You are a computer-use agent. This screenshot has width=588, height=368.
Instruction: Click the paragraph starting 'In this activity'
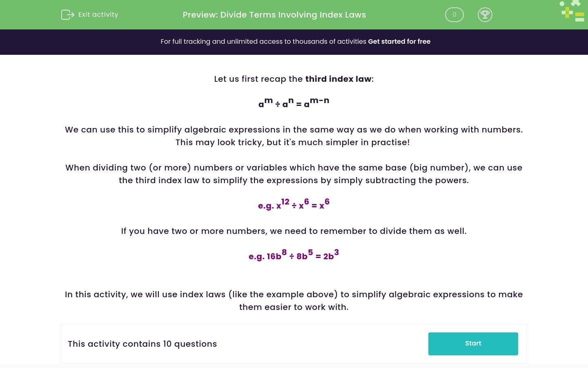coord(294,294)
